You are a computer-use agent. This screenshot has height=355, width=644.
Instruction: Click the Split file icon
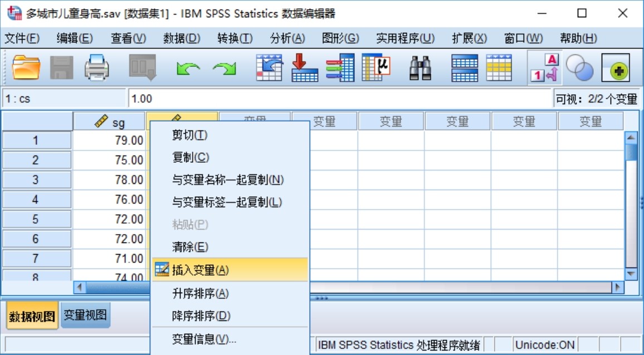(x=465, y=67)
